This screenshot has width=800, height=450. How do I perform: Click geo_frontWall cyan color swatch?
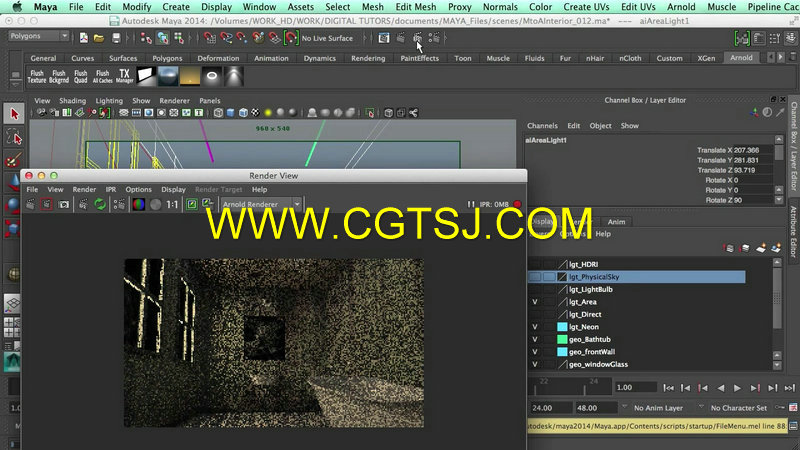(x=562, y=352)
